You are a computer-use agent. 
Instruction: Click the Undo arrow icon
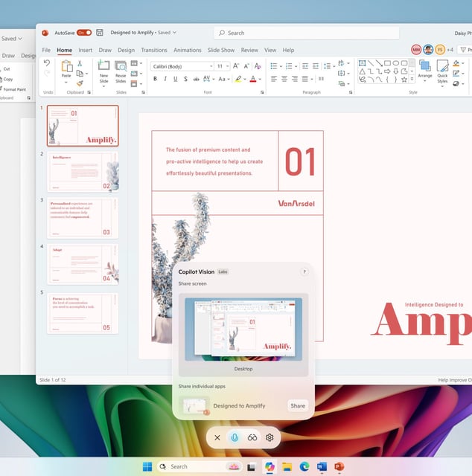(x=46, y=62)
